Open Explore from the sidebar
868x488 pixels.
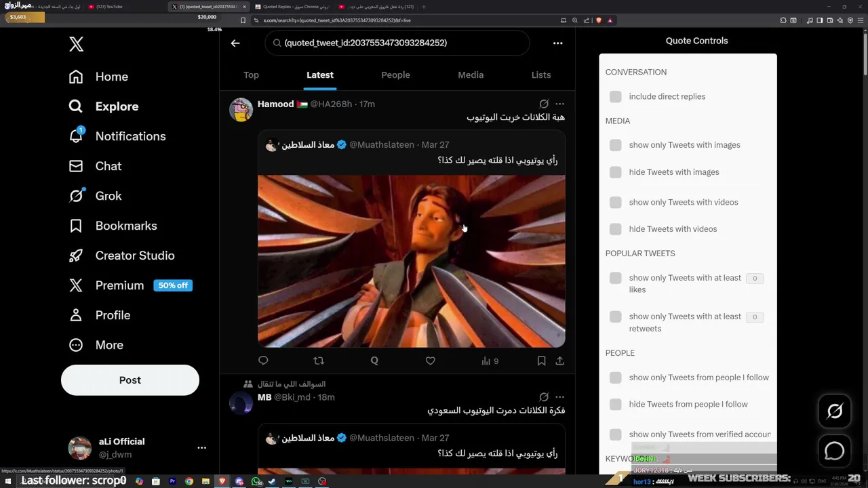[x=104, y=106]
